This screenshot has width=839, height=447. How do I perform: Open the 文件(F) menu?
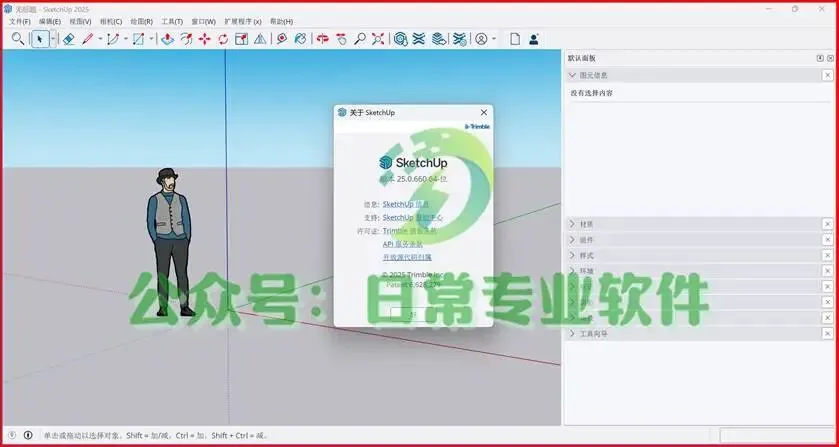(20, 22)
